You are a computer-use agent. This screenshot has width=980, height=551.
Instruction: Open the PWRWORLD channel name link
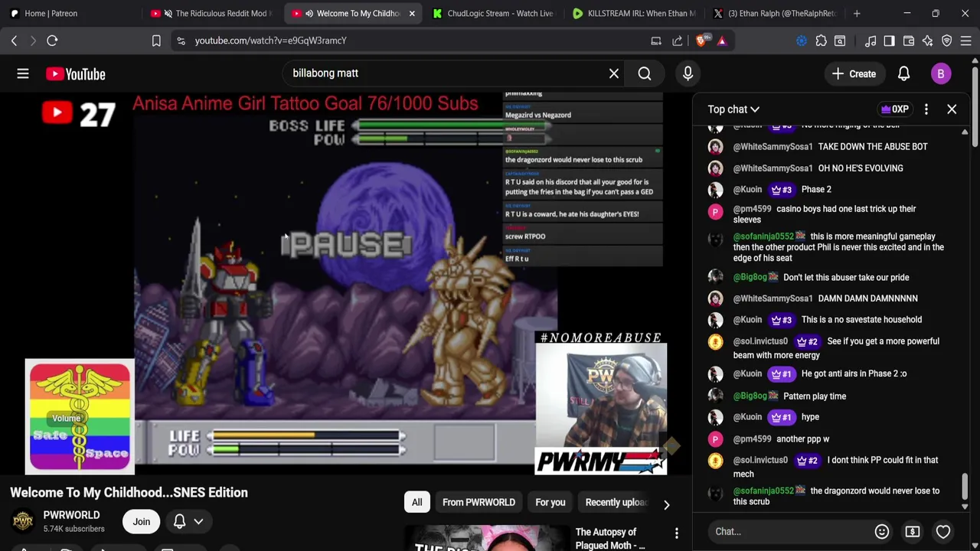coord(71,515)
